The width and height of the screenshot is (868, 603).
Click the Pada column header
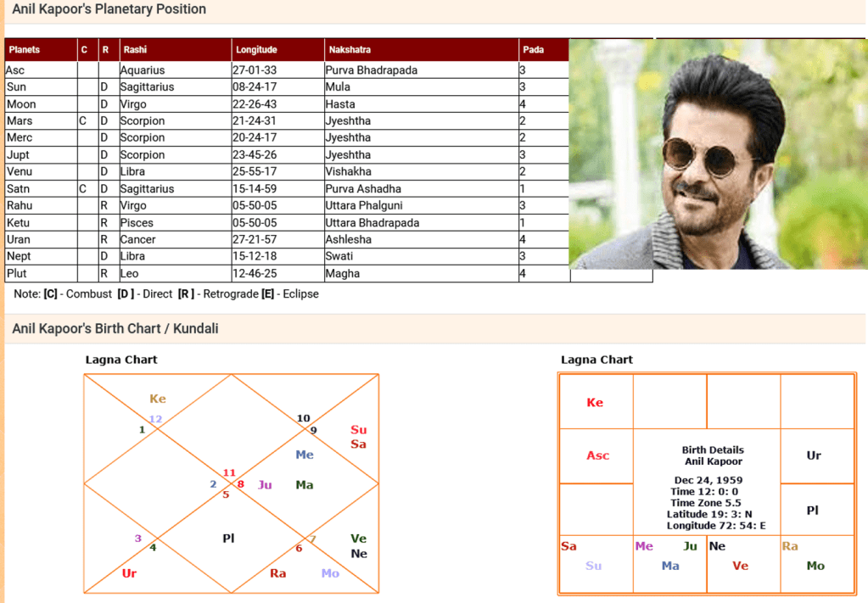click(x=533, y=50)
